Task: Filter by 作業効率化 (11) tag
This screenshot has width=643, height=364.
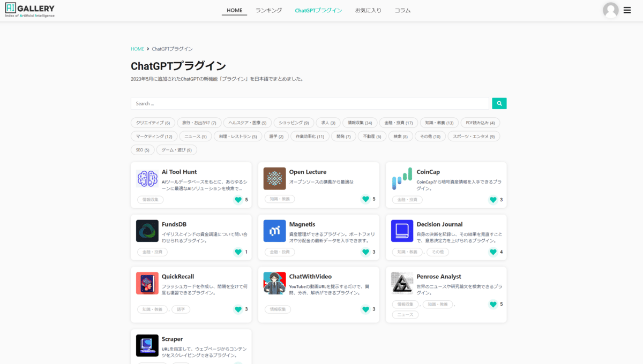Action: pyautogui.click(x=310, y=136)
